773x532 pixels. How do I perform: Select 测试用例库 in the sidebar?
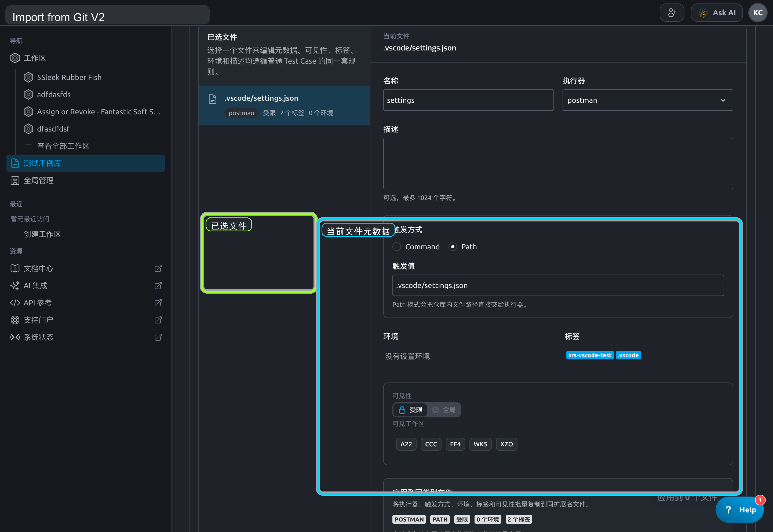[x=86, y=163]
